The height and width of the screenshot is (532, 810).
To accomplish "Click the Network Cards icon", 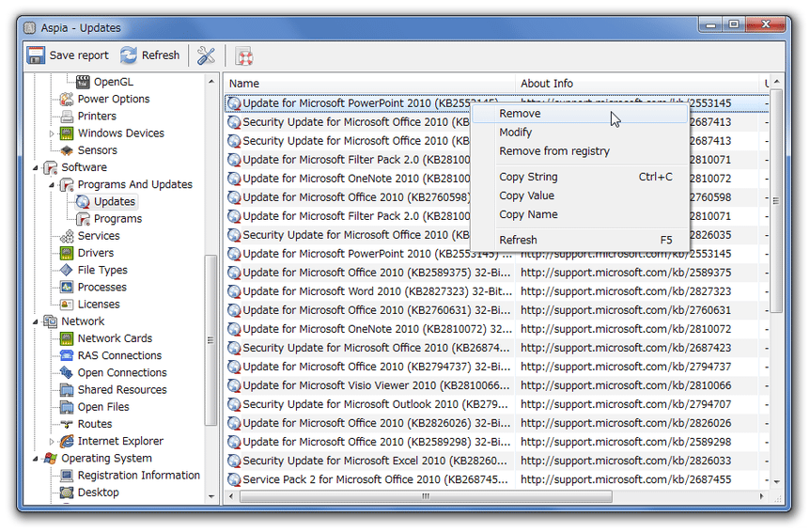I will (x=67, y=338).
